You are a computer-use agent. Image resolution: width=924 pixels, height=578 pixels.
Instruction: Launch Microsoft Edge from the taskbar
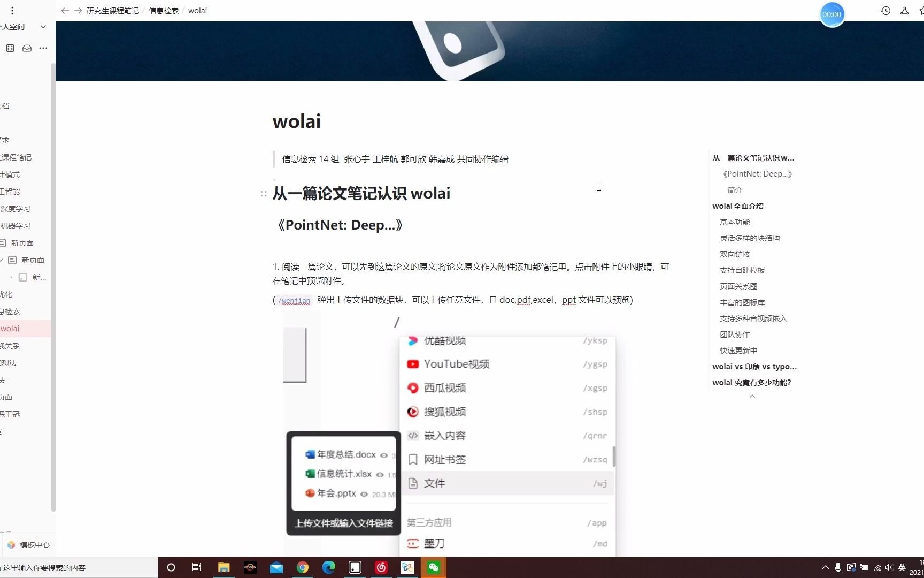tap(328, 567)
